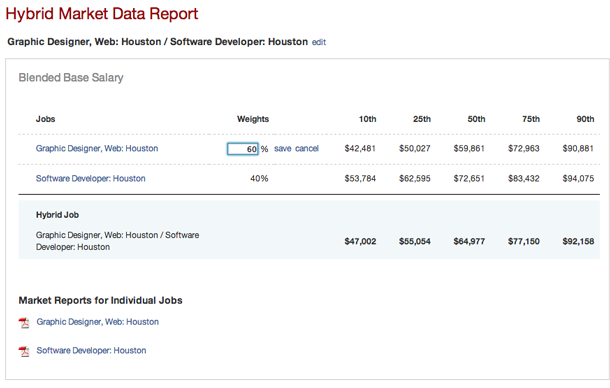The height and width of the screenshot is (388, 610).
Task: Select the $50,027 salary value
Action: click(x=414, y=148)
